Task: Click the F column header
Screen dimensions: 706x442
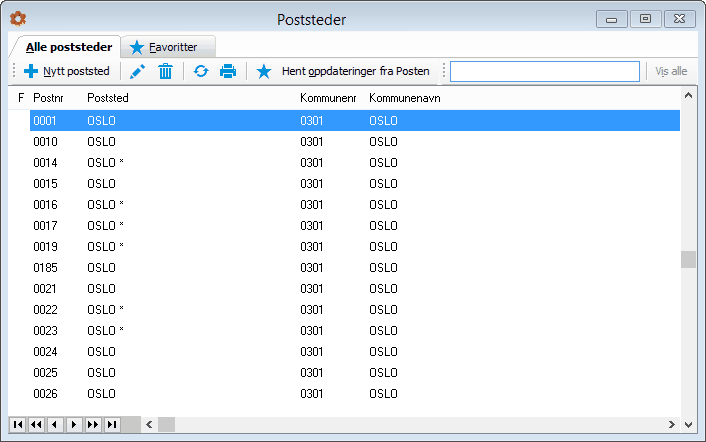Action: click(x=21, y=98)
